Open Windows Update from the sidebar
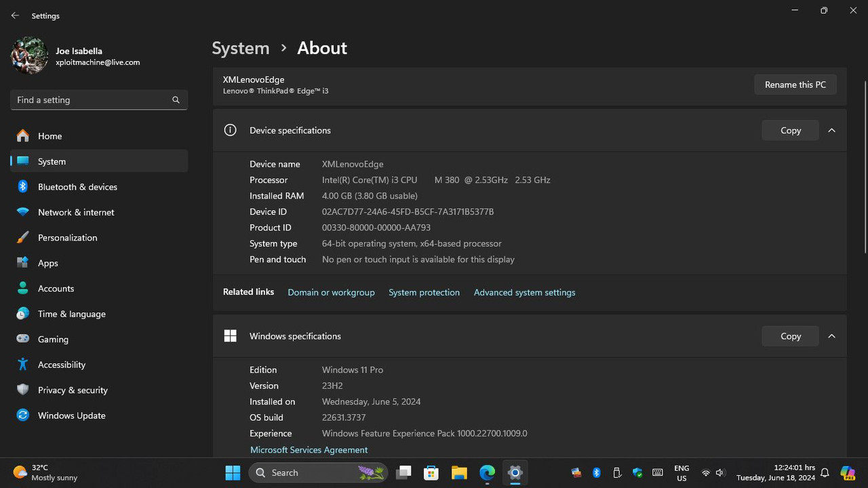The height and width of the screenshot is (488, 868). 71,415
